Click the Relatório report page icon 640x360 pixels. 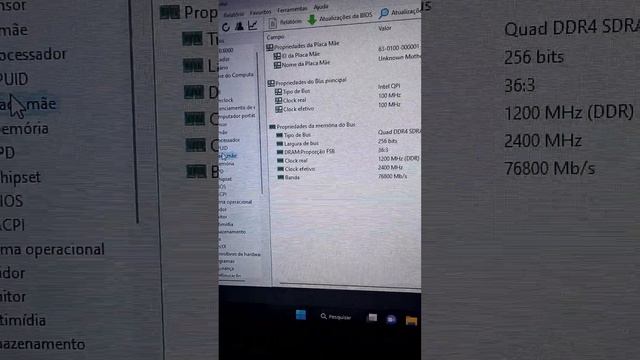pyautogui.click(x=273, y=23)
